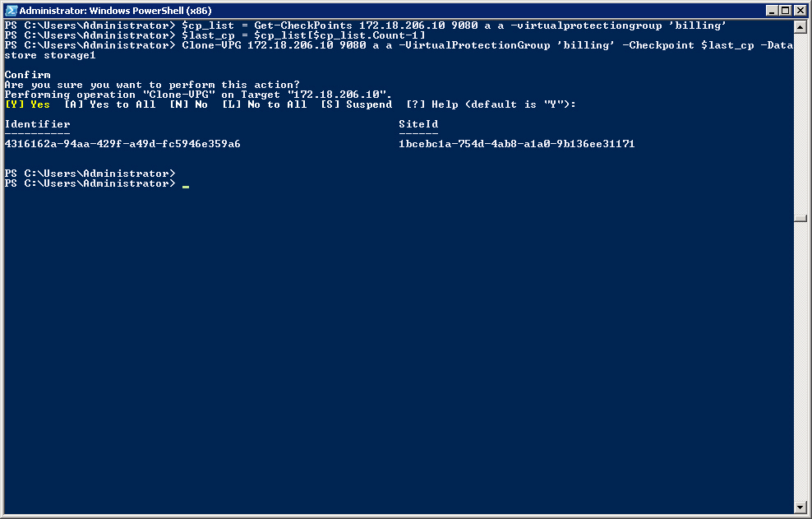The image size is (812, 519).
Task: Click the scrollbar track below the thumb
Action: click(x=800, y=362)
